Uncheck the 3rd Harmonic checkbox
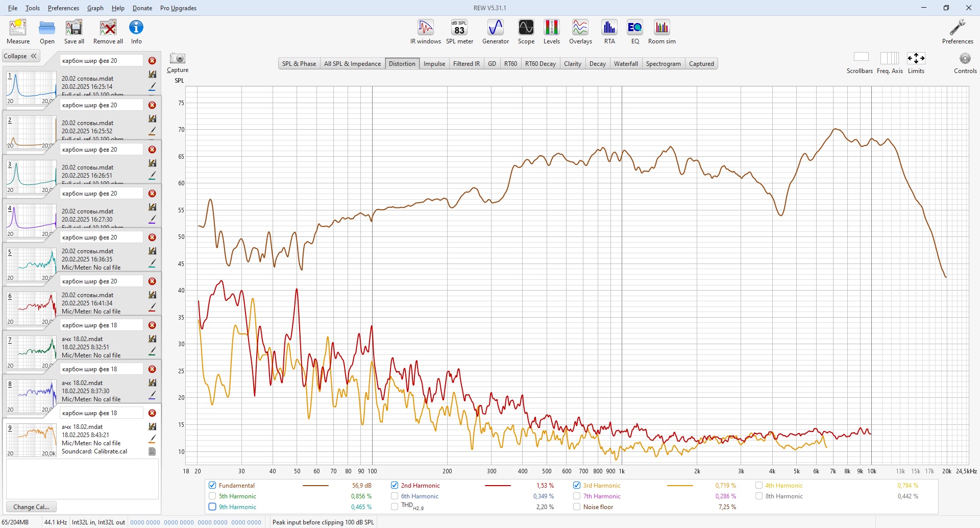 tap(577, 486)
